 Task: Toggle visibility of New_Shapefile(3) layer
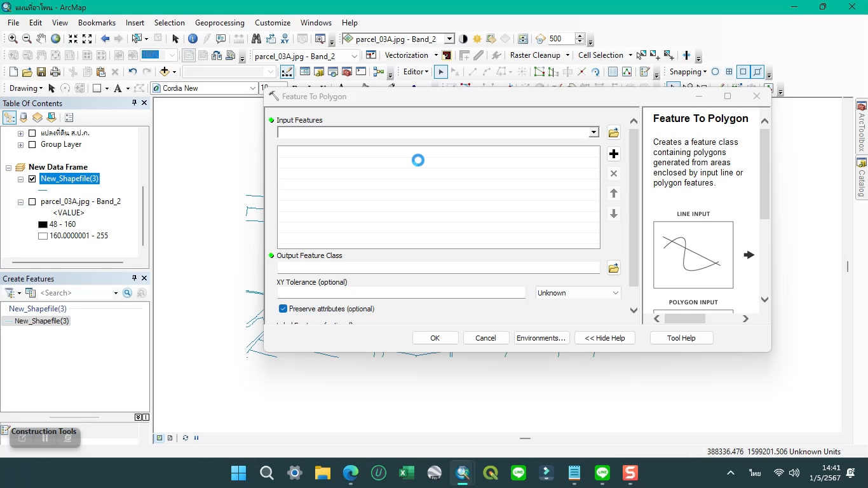(32, 179)
